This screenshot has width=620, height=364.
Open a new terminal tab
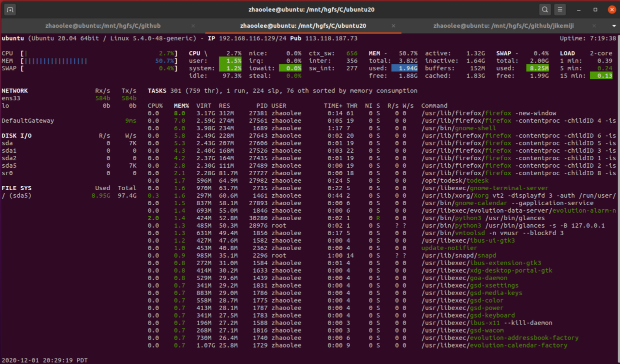click(10, 9)
